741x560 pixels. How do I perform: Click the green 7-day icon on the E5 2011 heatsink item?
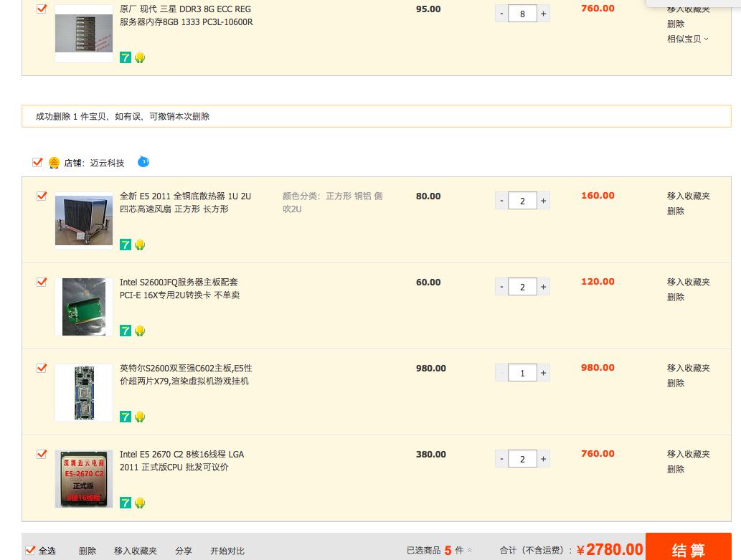pyautogui.click(x=126, y=245)
